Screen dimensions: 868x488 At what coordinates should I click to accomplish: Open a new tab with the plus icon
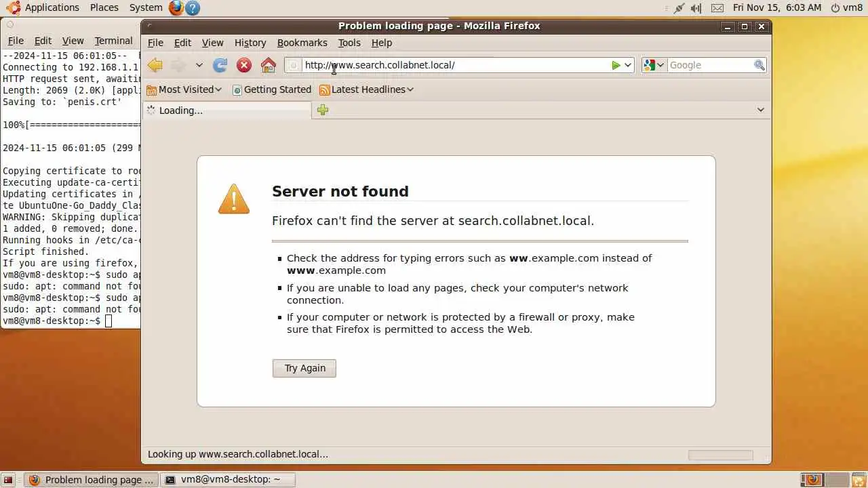tap(323, 110)
